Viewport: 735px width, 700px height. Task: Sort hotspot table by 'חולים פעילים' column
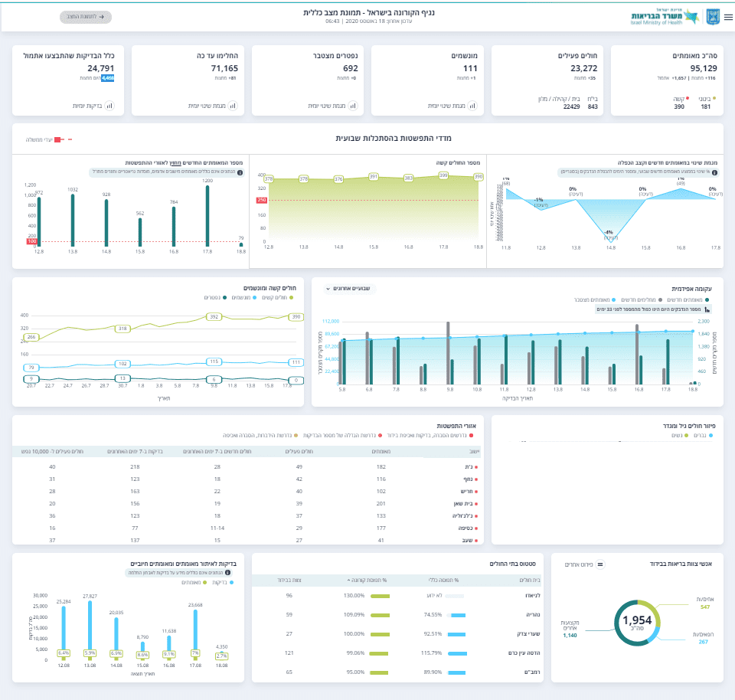(299, 452)
